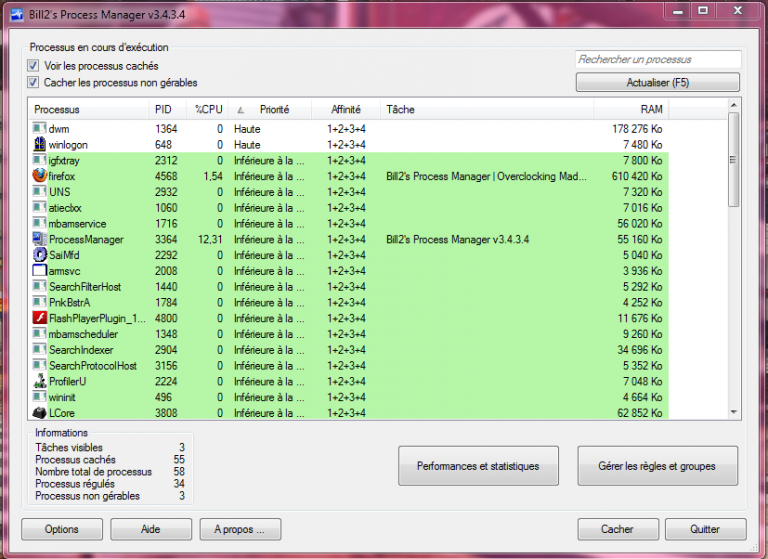Click firefox task 'Bill2's Process Manager | Overclocking'
This screenshot has height=559, width=768.
pos(486,176)
